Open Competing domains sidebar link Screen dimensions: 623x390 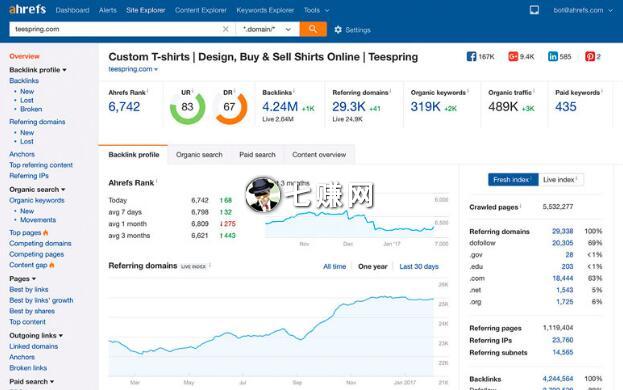point(40,243)
